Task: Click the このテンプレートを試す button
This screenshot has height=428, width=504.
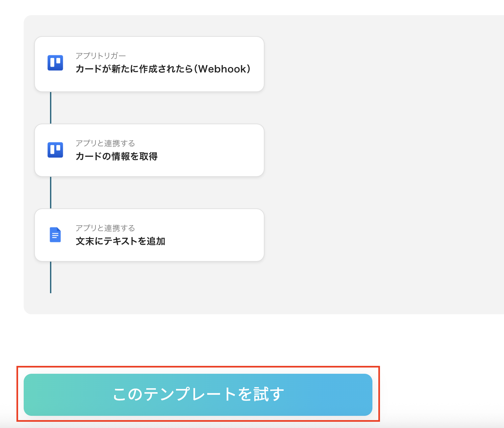Action: [198, 394]
